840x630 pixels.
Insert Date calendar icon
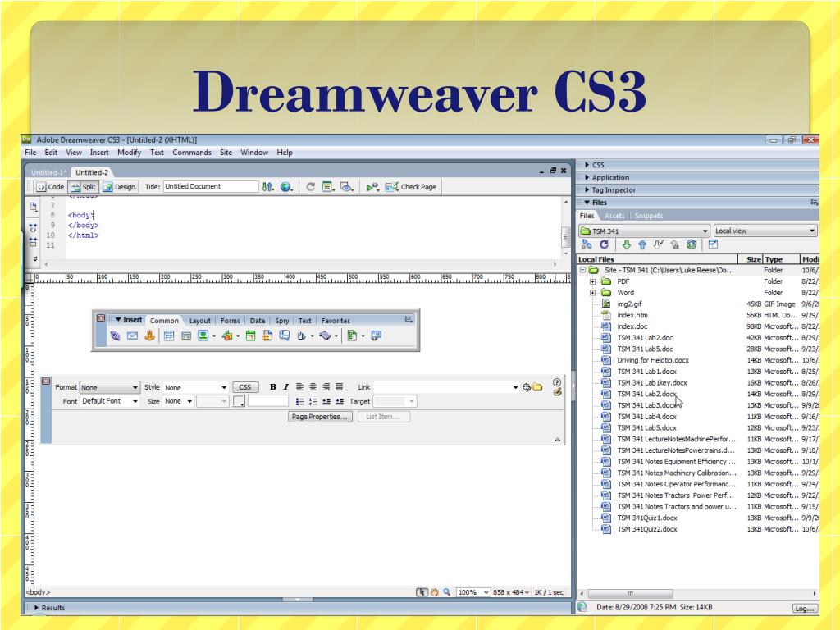pyautogui.click(x=250, y=336)
